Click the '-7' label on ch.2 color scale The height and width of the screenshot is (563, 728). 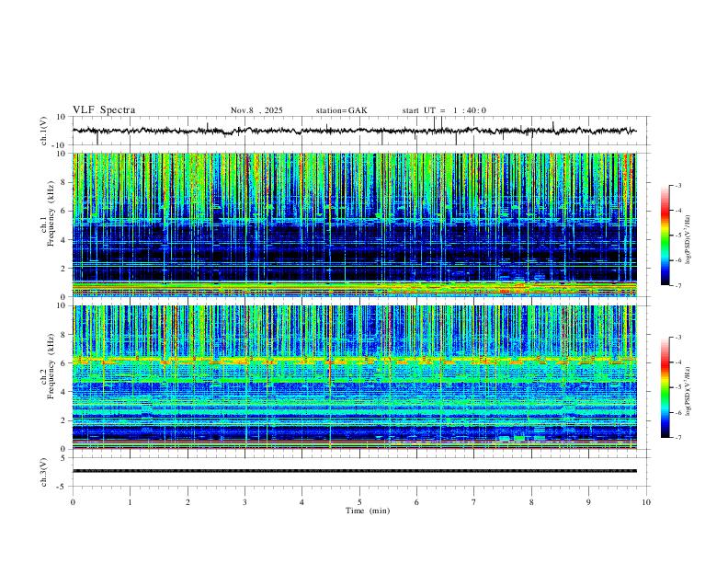(677, 438)
